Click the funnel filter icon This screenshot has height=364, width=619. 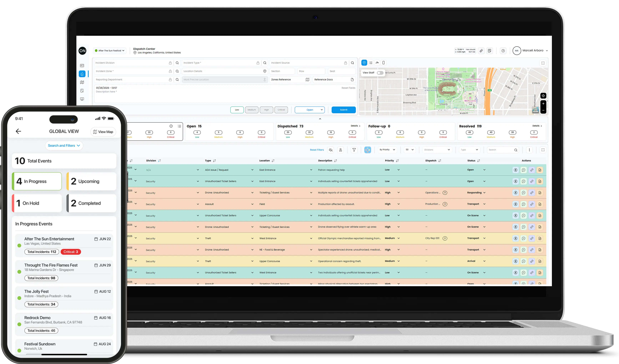[x=354, y=150]
